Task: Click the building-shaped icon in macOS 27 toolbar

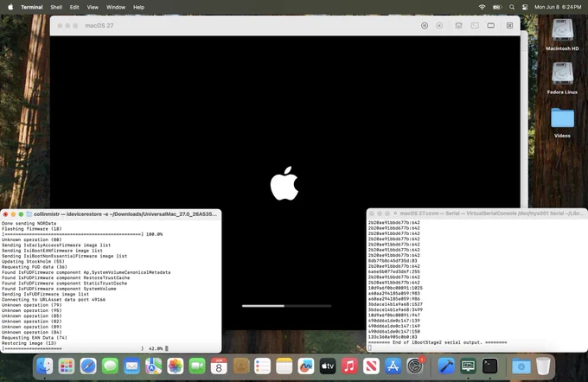Action: pyautogui.click(x=458, y=25)
